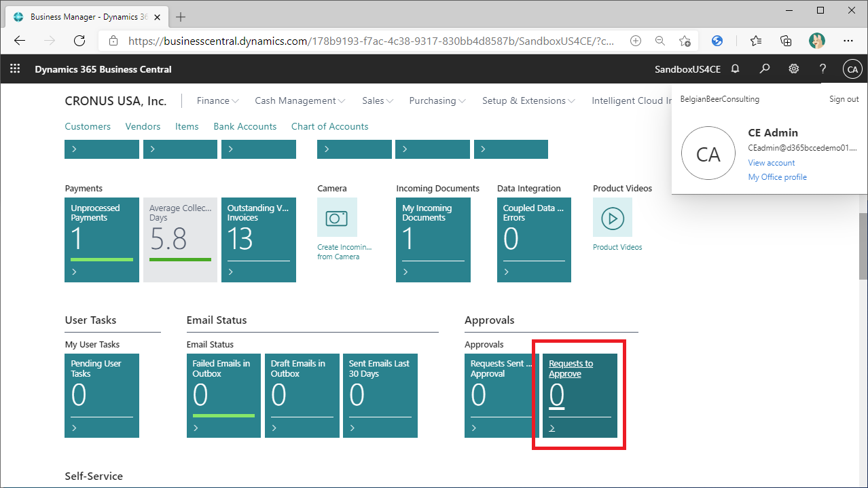This screenshot has width=868, height=488.
Task: Open the Vendors navigation item
Action: point(143,126)
